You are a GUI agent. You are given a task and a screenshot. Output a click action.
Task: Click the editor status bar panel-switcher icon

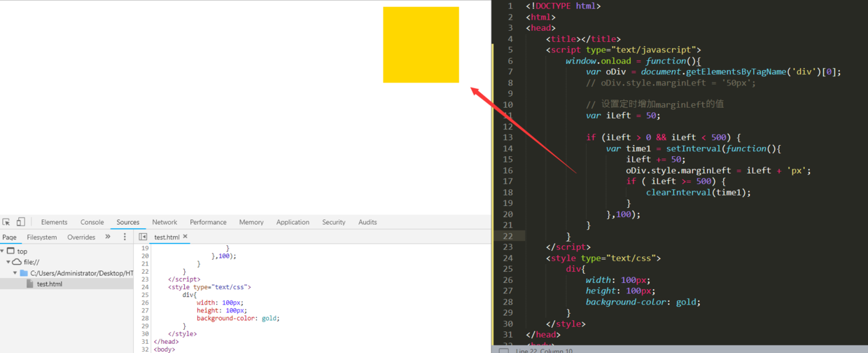click(x=503, y=350)
